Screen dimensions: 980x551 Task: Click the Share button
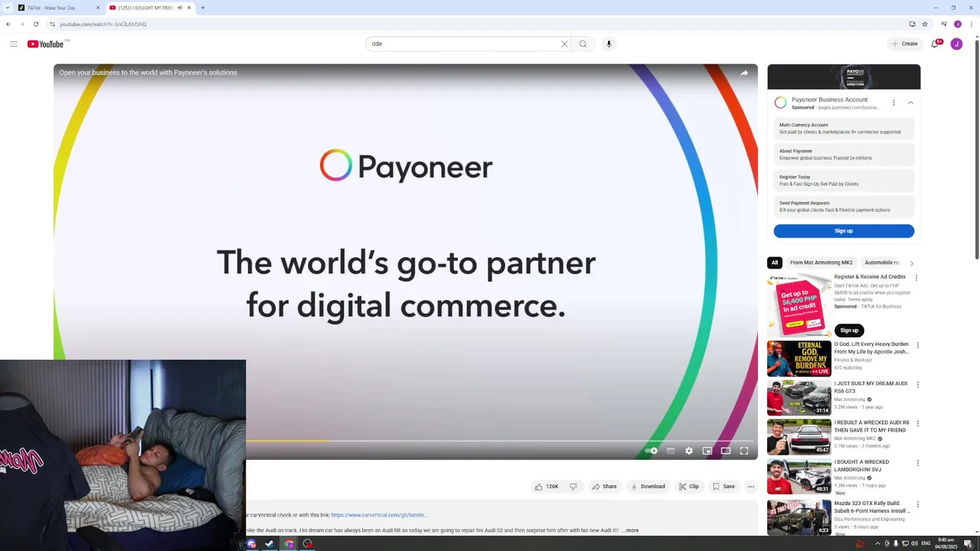604,487
